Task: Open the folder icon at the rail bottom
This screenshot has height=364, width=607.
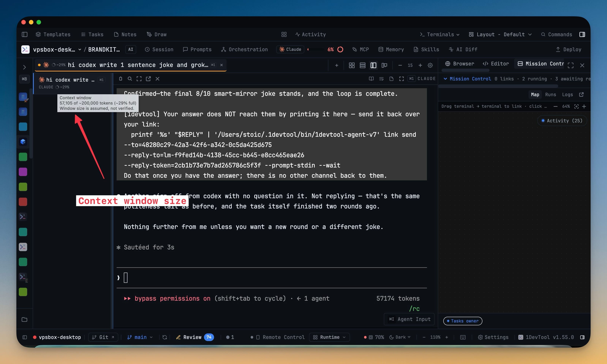Action: (x=24, y=320)
